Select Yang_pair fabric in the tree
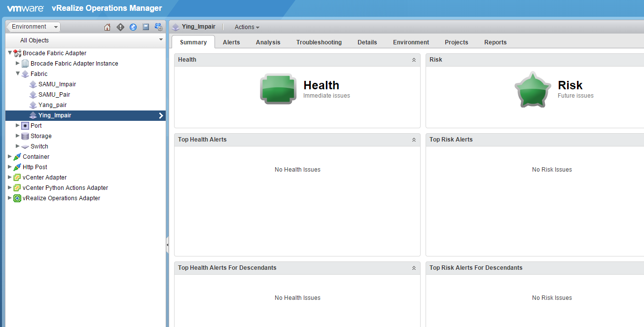Image resolution: width=644 pixels, height=327 pixels. [52, 105]
